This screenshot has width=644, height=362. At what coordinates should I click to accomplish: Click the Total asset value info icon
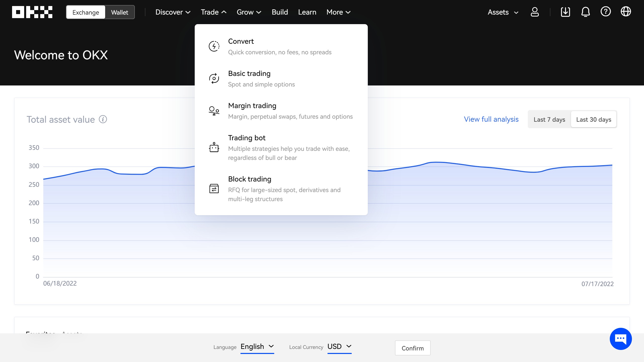(x=103, y=119)
